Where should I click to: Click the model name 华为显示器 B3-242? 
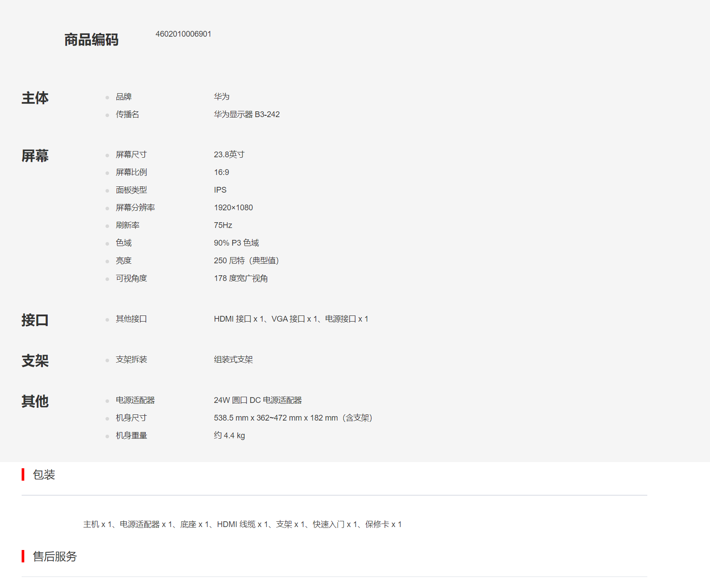click(x=246, y=114)
